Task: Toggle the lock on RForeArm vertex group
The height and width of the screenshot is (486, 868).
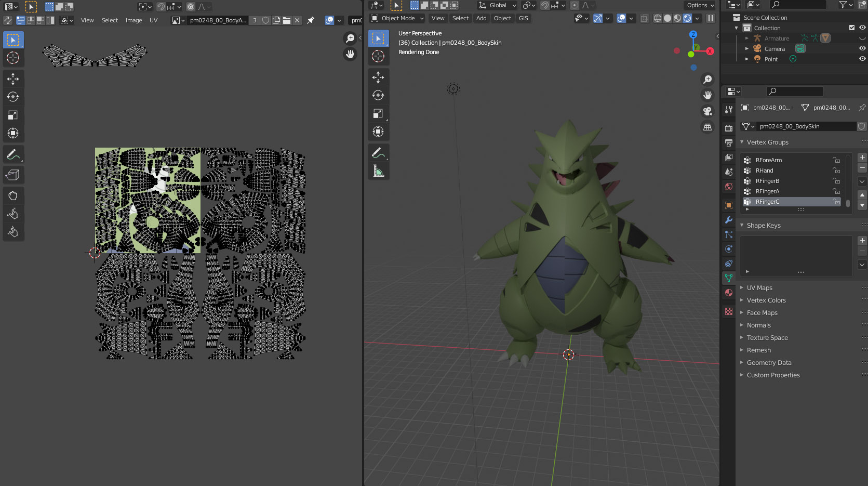Action: click(x=836, y=160)
